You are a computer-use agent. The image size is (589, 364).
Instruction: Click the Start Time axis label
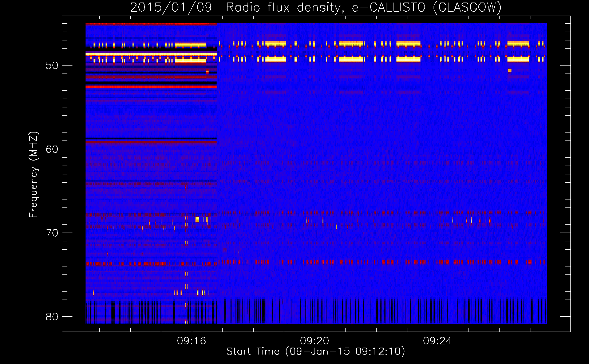[x=316, y=352]
